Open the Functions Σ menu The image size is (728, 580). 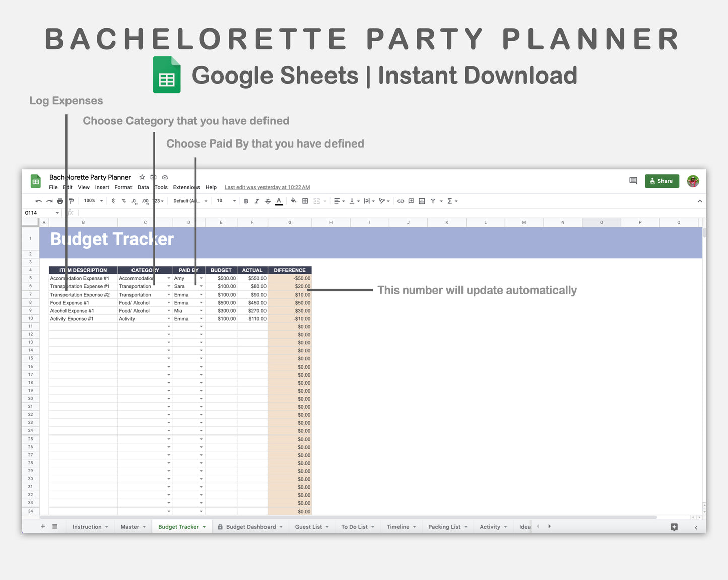(450, 201)
